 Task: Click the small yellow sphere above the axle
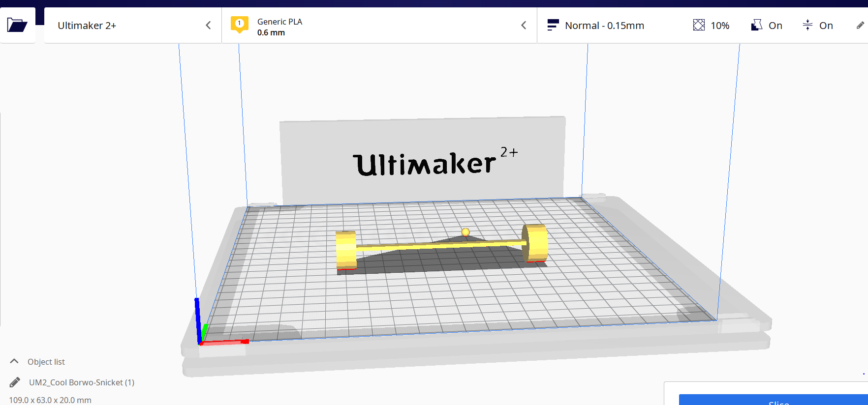pos(465,232)
